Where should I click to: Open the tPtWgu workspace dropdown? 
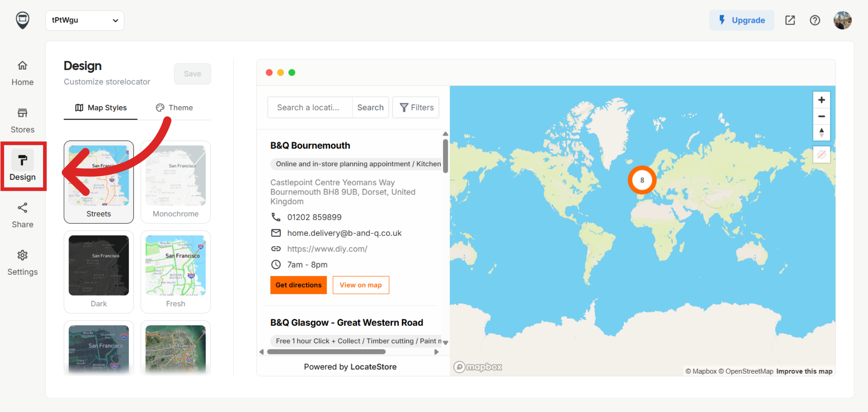pos(85,20)
